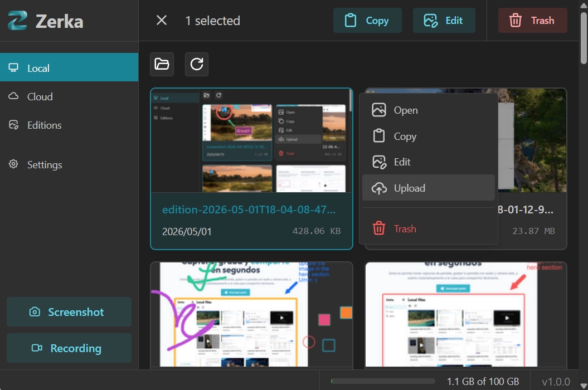Viewport: 588px width, 390px height.
Task: Open the Local section in the sidebar
Action: [69, 67]
